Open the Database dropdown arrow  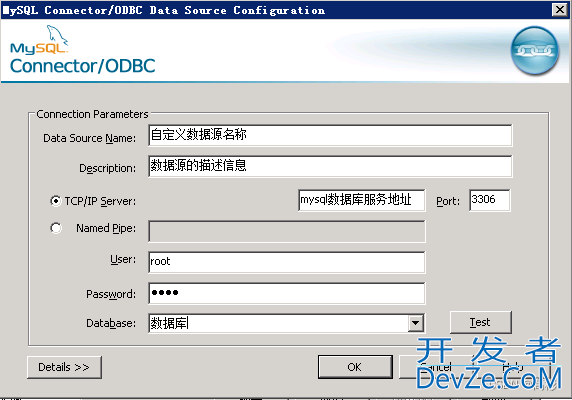[416, 323]
